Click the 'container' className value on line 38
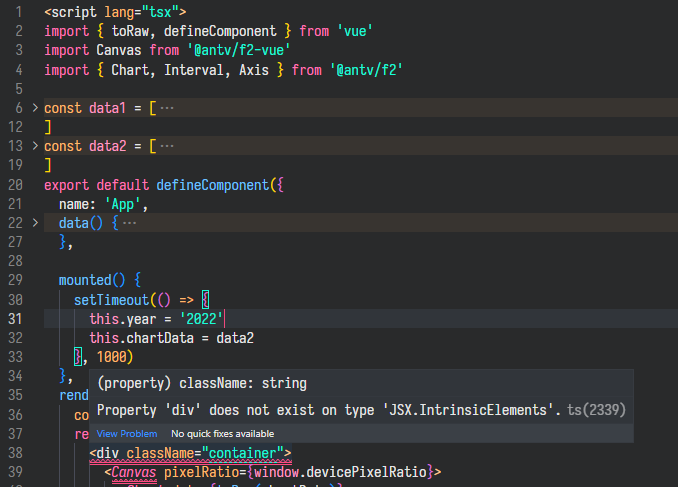Image resolution: width=678 pixels, height=487 pixels. point(243,453)
